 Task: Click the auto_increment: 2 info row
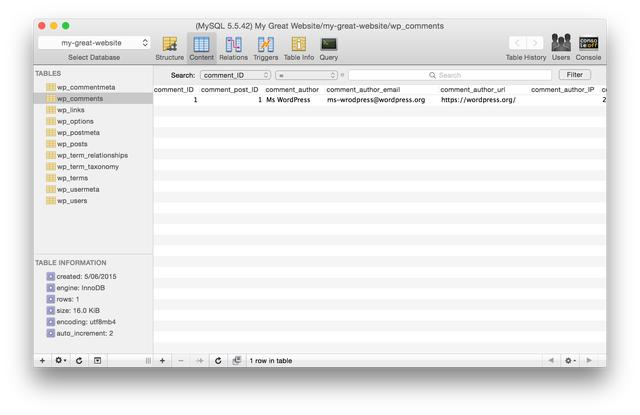tap(80, 333)
